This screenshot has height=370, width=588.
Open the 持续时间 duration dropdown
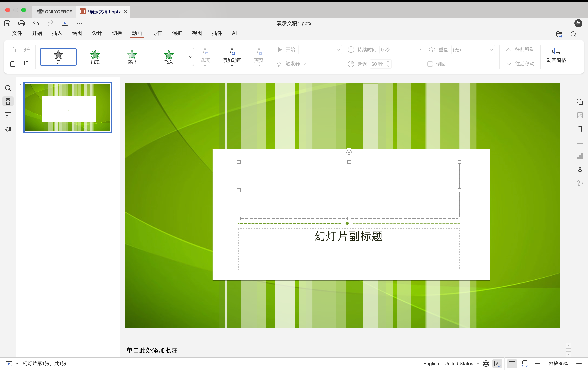point(420,50)
